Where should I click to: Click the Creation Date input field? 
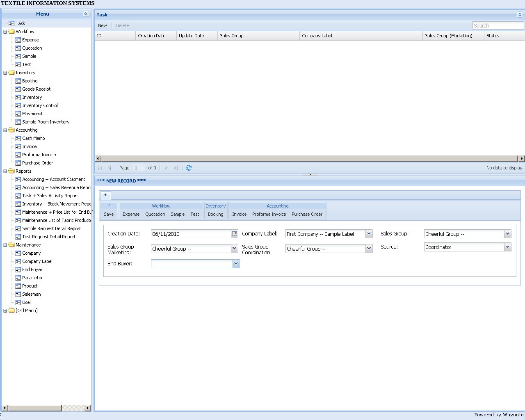(x=191, y=234)
